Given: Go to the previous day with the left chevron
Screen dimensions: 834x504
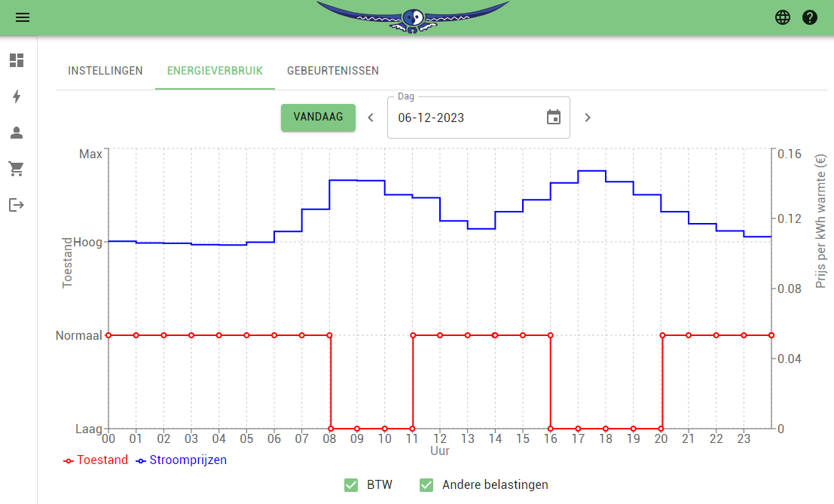Looking at the screenshot, I should (x=370, y=118).
